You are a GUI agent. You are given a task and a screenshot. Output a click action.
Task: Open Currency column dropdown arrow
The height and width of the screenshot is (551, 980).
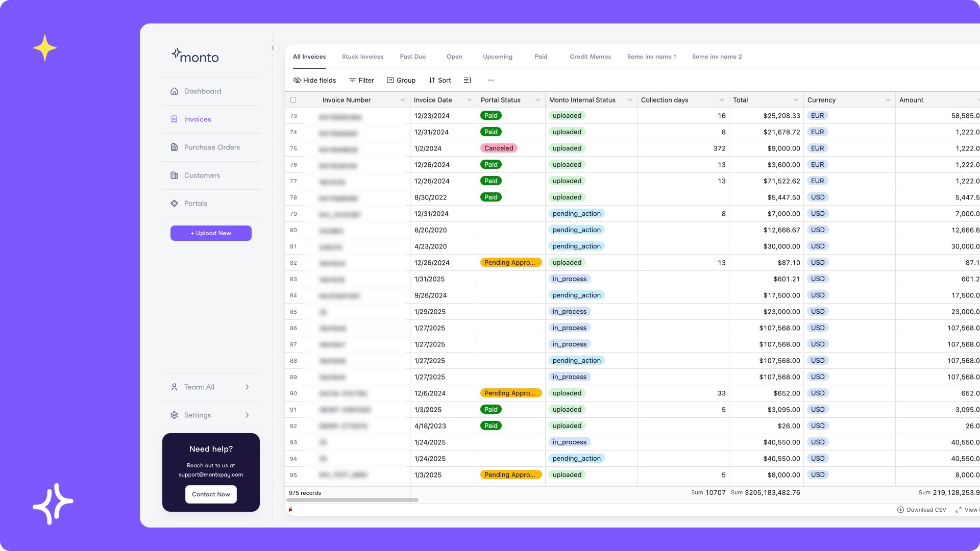tap(888, 100)
